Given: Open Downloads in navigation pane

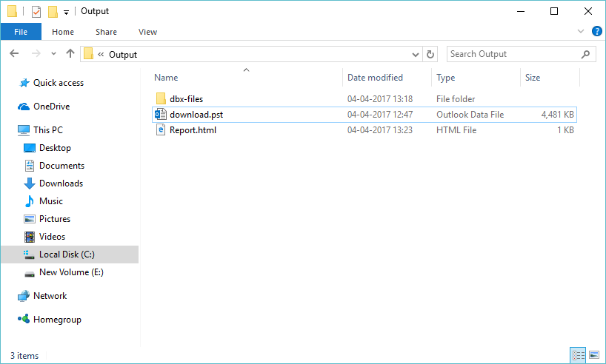Looking at the screenshot, I should 61,183.
